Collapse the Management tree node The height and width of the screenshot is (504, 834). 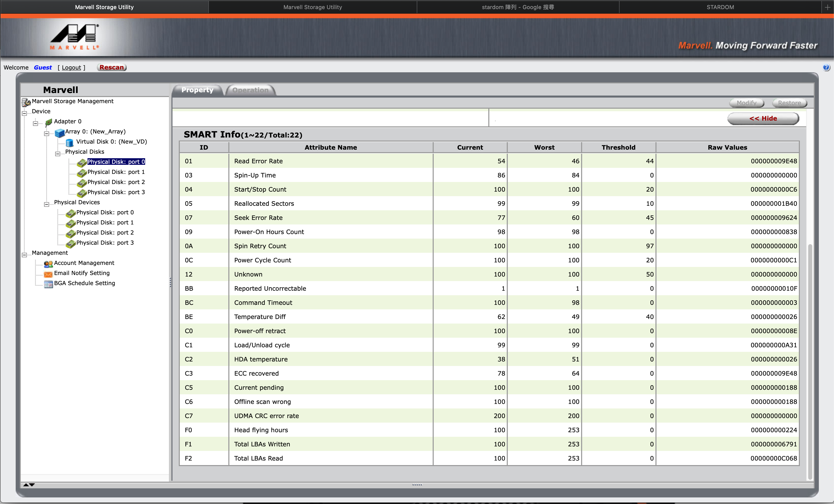coord(24,255)
